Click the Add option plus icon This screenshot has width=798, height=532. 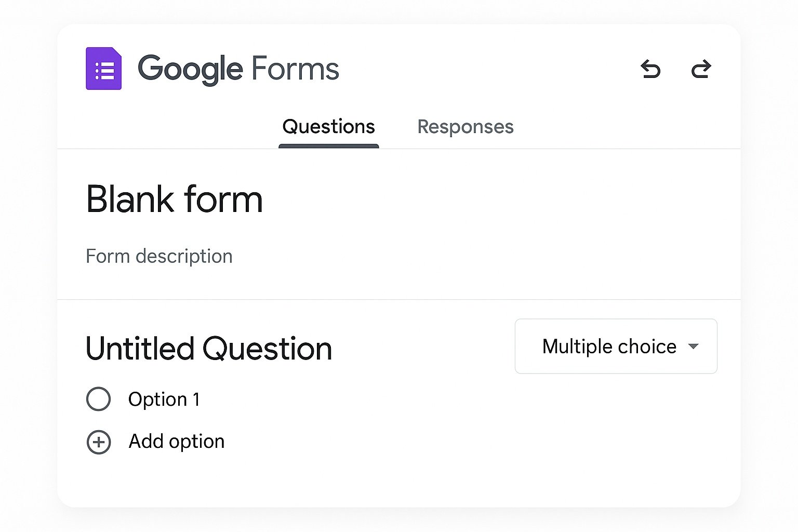(99, 442)
